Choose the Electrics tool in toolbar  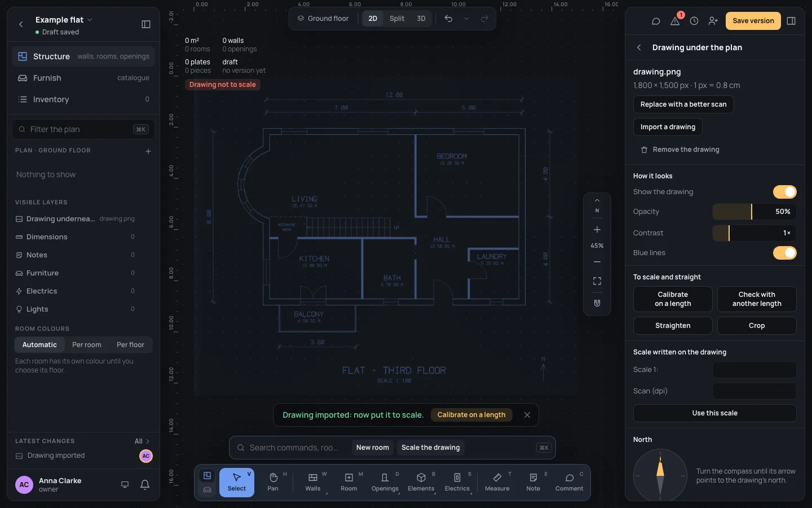[457, 483]
